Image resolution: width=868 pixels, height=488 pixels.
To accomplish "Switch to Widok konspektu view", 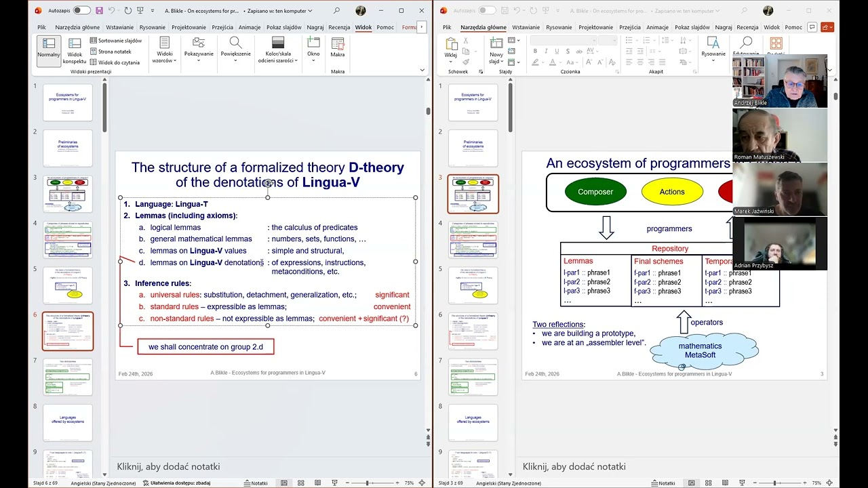I will tap(75, 50).
